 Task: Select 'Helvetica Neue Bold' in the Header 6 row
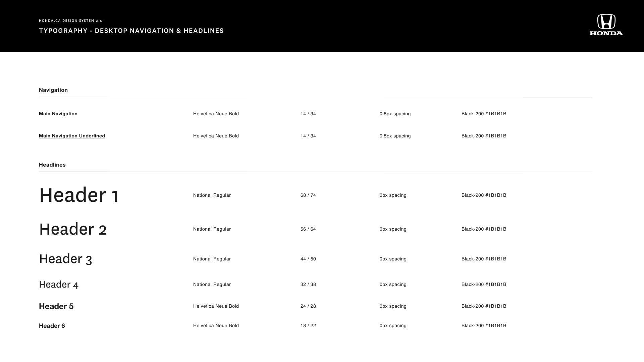(x=216, y=326)
